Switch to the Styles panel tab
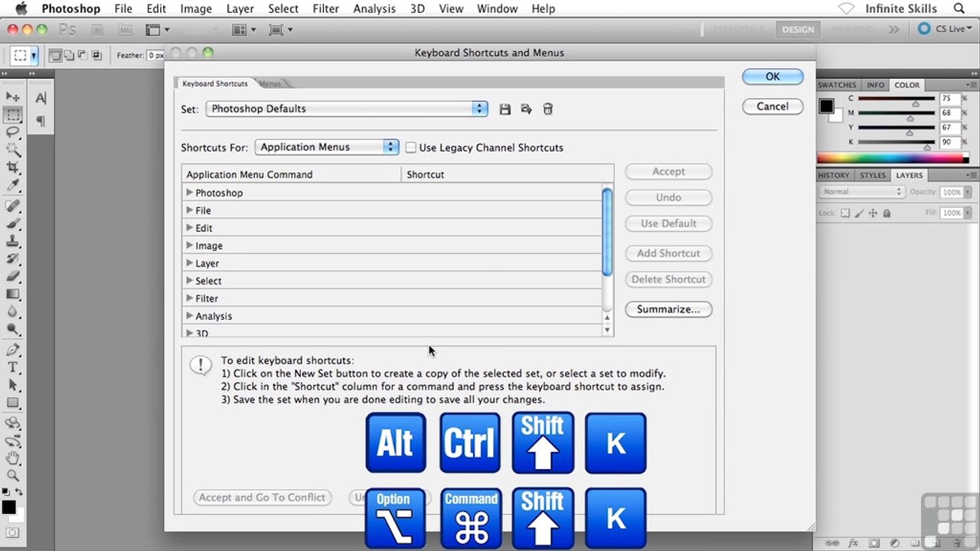Viewport: 980px width, 551px height. click(873, 175)
